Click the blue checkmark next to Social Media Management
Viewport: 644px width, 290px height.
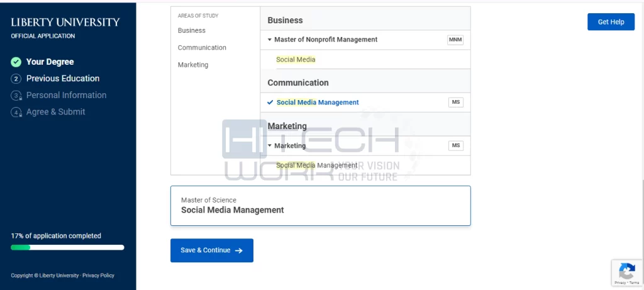coord(270,103)
